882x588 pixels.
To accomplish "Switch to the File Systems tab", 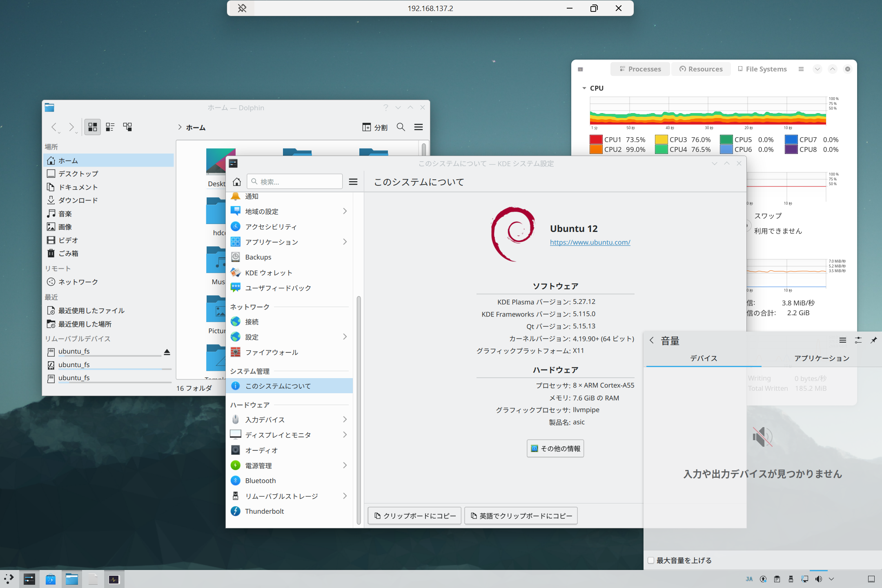I will (x=762, y=69).
